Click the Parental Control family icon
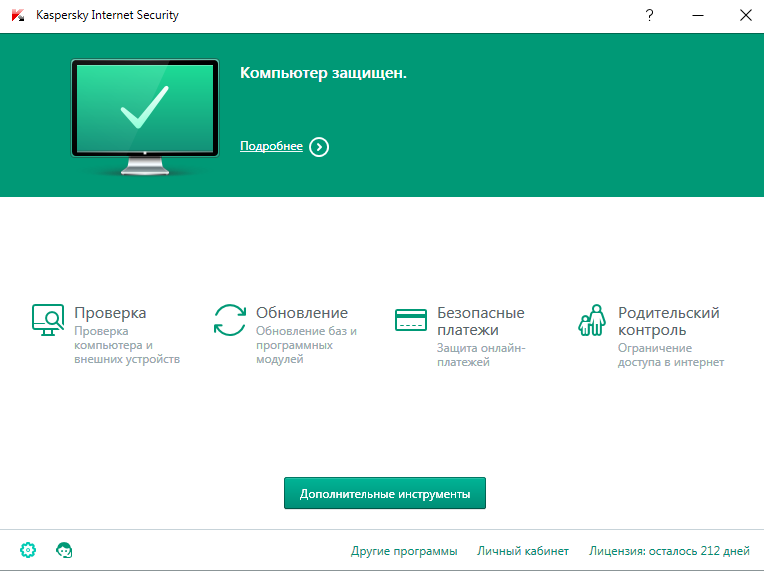Screen dimensions: 764x571 click(x=592, y=320)
